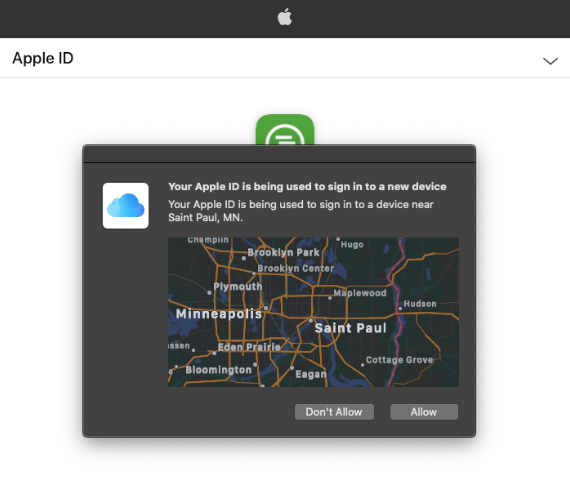Click the dialog's dark title bar
570x482 pixels.
[x=279, y=153]
